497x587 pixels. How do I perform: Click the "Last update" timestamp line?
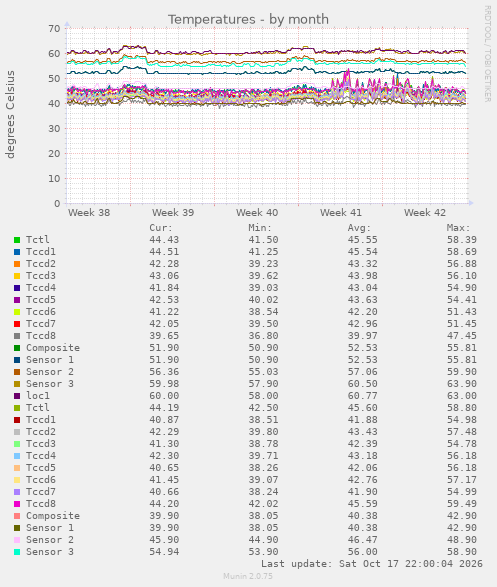coord(372,564)
